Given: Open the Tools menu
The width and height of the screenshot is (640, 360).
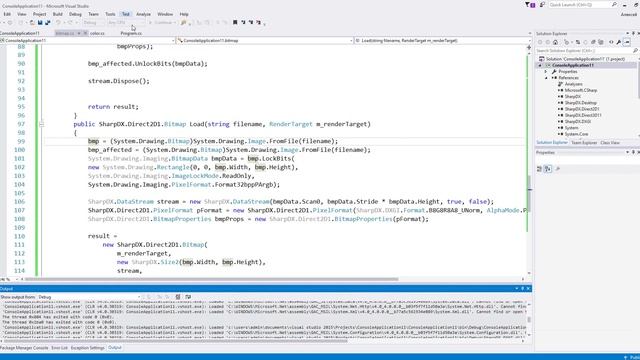Looking at the screenshot, I should tap(110, 14).
